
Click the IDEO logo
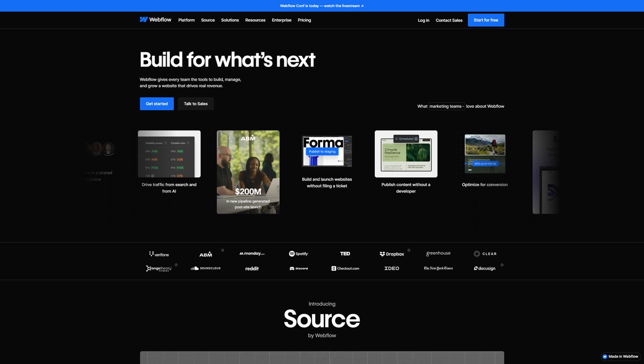(x=392, y=268)
